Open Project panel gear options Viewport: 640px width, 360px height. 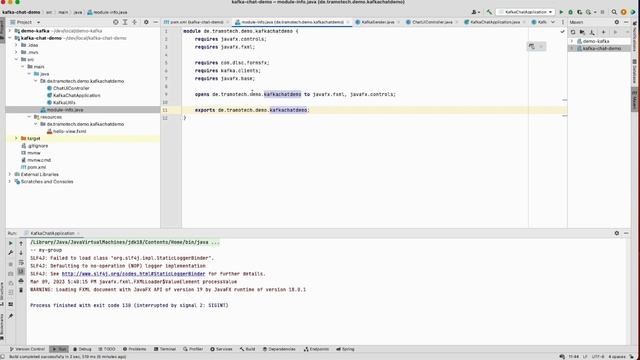coord(146,22)
